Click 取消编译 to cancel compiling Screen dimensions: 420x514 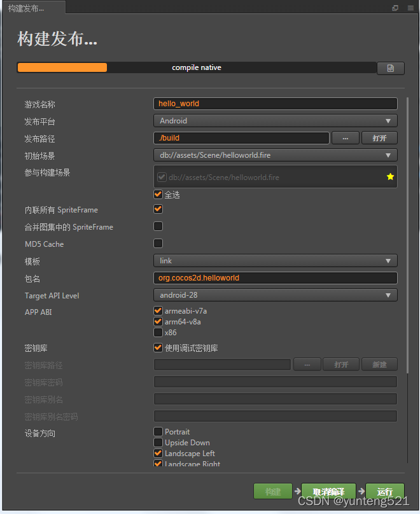pyautogui.click(x=328, y=491)
